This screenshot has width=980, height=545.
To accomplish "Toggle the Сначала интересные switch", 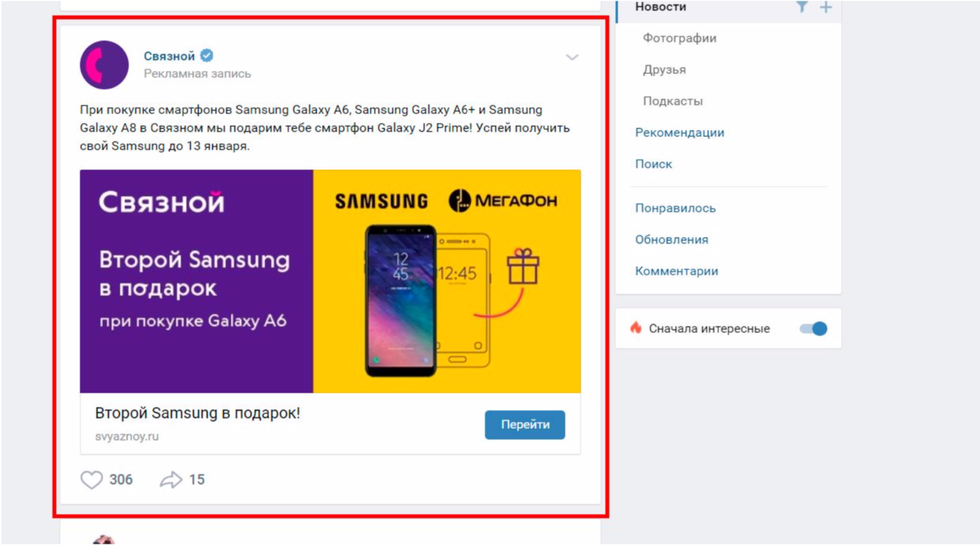I will (813, 329).
